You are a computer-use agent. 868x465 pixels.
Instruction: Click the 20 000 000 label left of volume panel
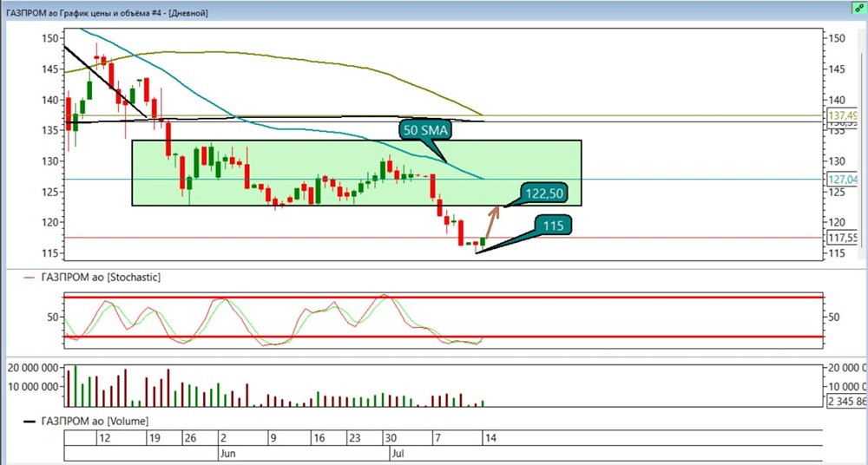(32, 368)
